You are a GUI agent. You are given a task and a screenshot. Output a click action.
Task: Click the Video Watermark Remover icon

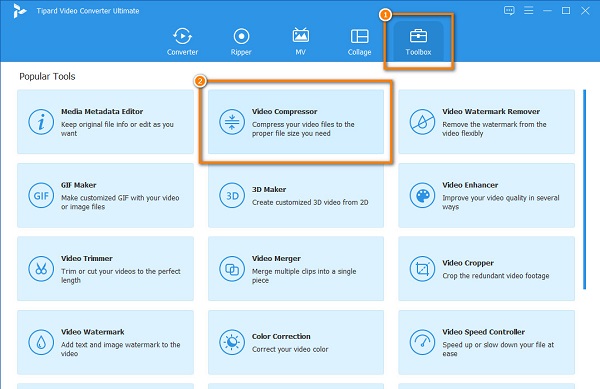click(422, 122)
